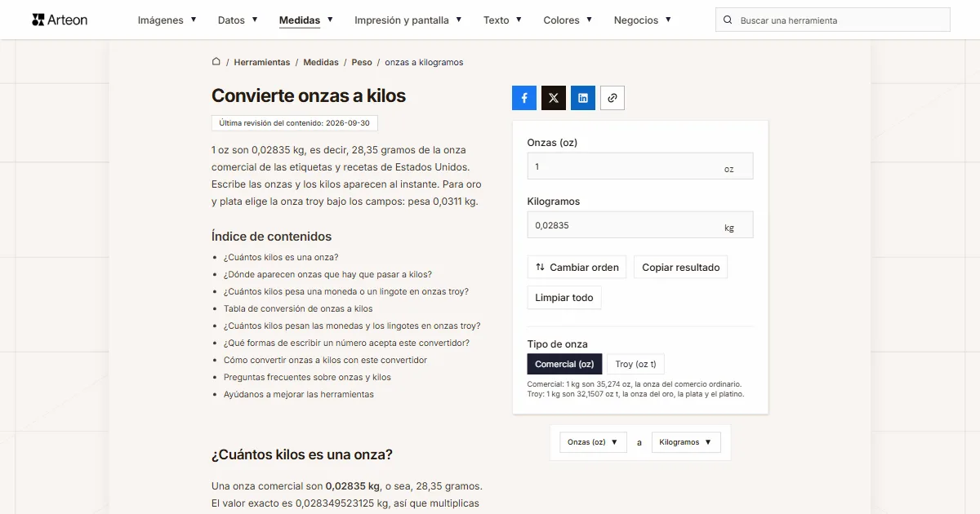980x514 pixels.
Task: Open 'Cómo convertir onzas a kilos con este convertidor'
Action: tap(325, 360)
